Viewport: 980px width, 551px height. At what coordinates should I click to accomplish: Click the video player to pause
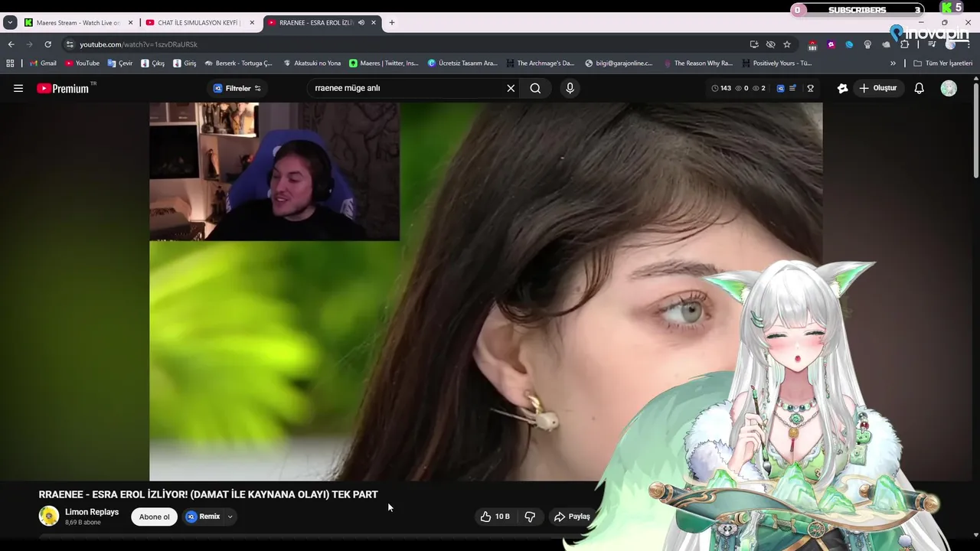pyautogui.click(x=486, y=292)
